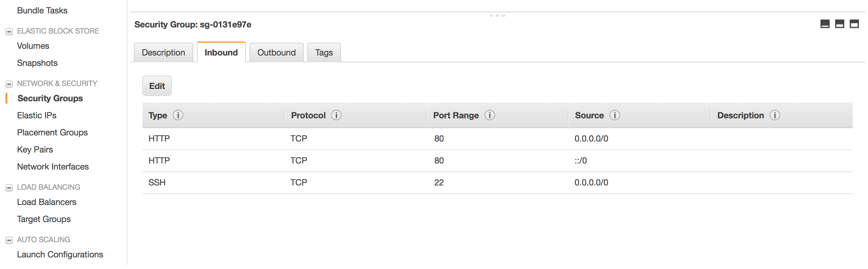Set split pane view with middle layout icon
The height and width of the screenshot is (269, 868).
(839, 24)
